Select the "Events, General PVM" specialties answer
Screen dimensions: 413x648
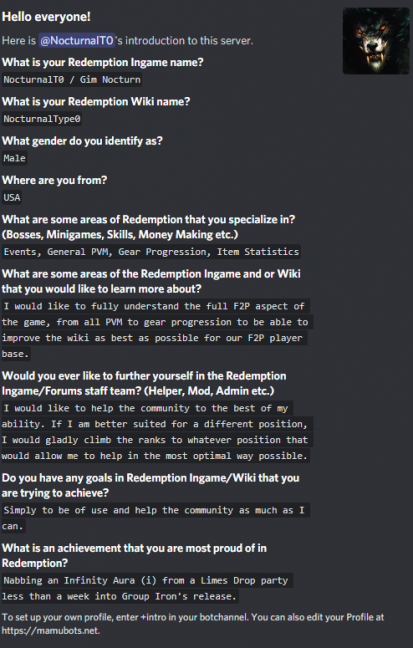[x=151, y=252]
